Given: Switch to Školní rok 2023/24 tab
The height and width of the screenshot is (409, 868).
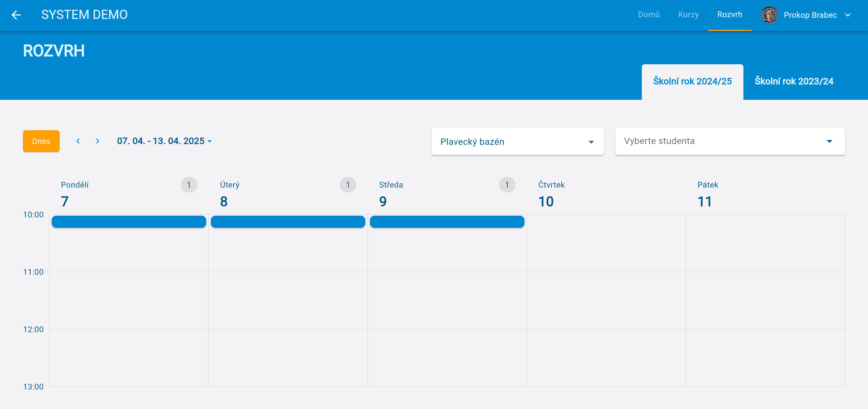Looking at the screenshot, I should coord(794,81).
